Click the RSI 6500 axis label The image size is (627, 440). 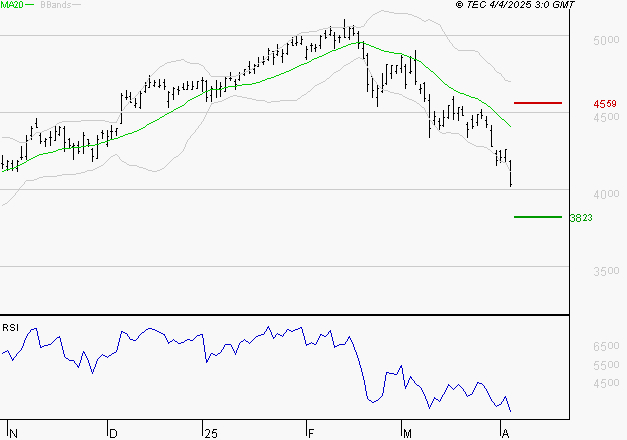click(x=606, y=346)
